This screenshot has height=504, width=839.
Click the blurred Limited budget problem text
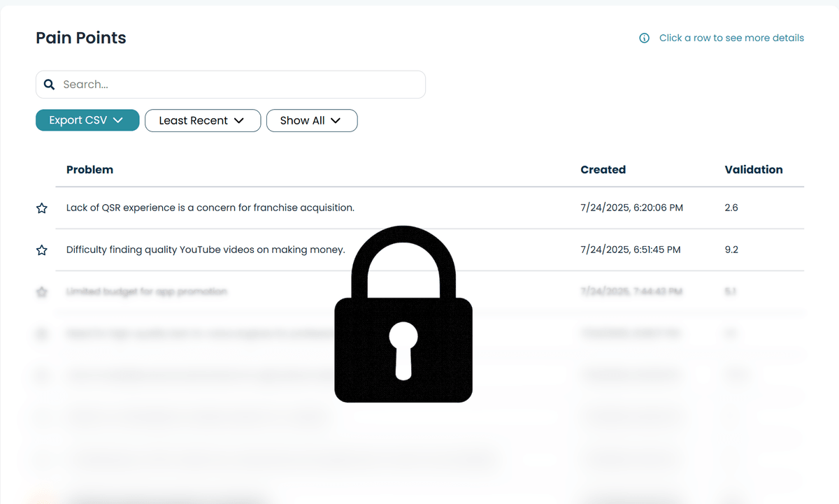pyautogui.click(x=147, y=291)
